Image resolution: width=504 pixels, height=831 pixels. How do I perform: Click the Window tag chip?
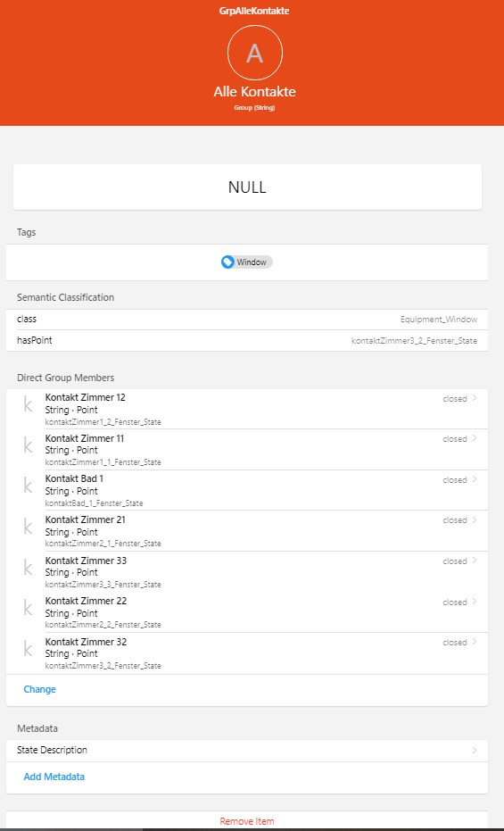click(247, 262)
